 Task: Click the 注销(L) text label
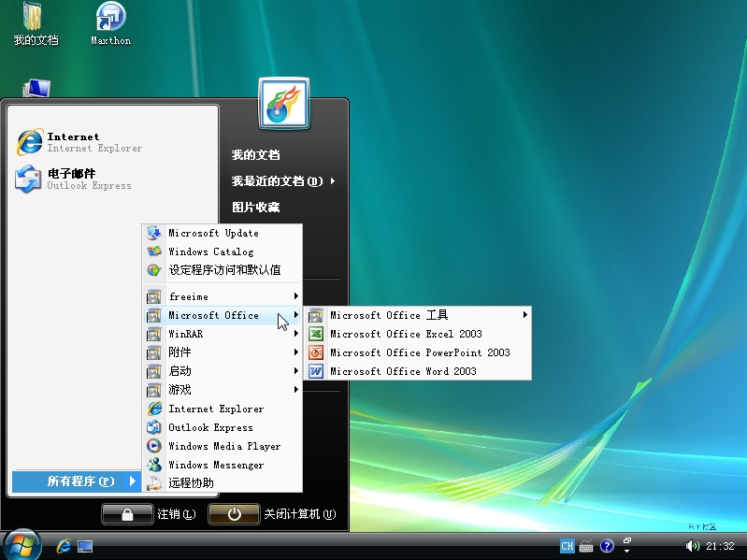coord(177,514)
